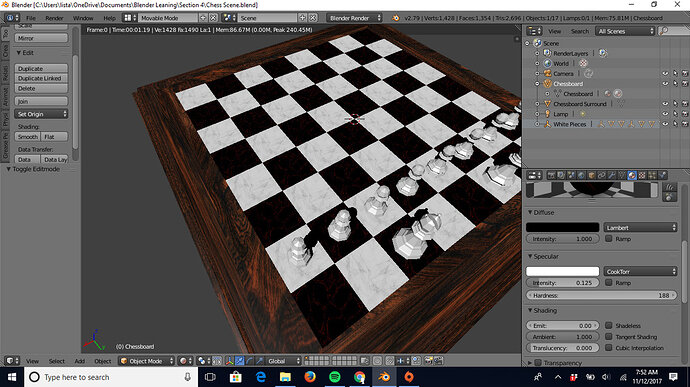Open the Lambert diffuse shader dropdown

point(640,227)
